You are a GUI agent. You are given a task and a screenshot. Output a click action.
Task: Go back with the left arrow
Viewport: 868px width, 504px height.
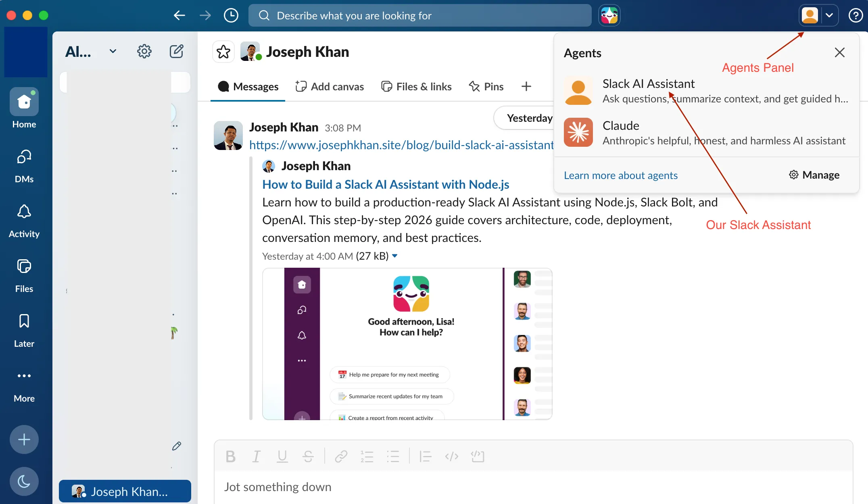point(179,16)
